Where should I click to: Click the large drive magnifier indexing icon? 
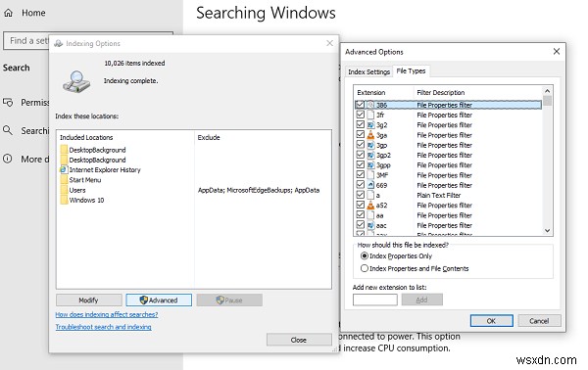point(76,81)
